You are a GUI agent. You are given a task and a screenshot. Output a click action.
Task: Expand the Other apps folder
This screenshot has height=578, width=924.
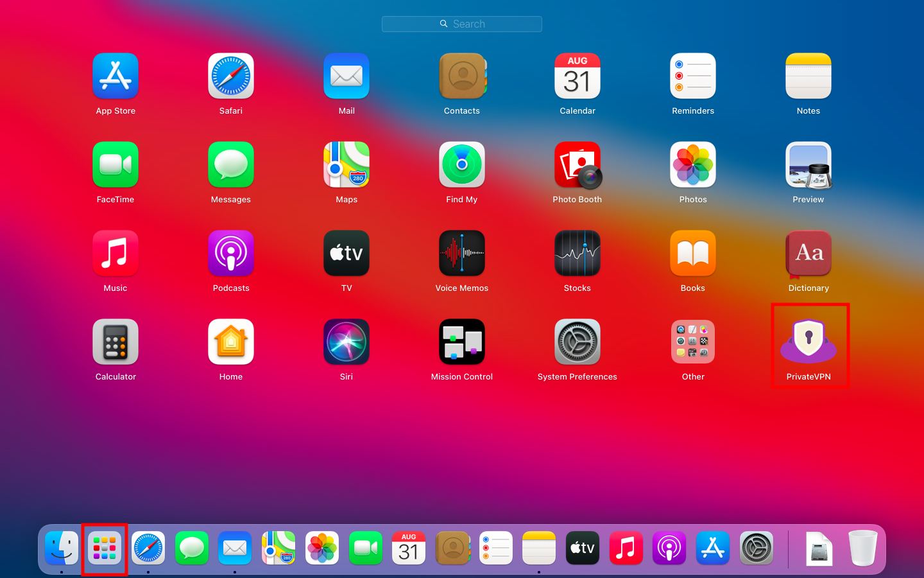pos(693,342)
